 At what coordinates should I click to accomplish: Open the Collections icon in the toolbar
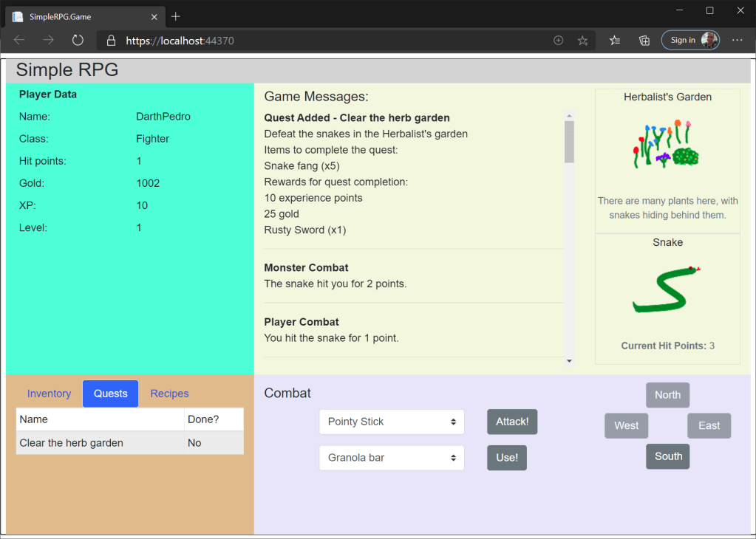[x=644, y=41]
